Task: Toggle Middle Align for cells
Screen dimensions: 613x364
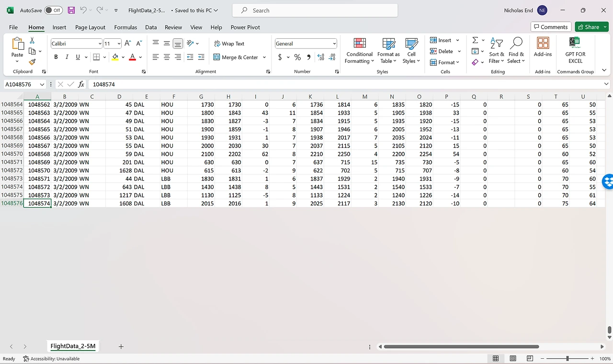Action: 167,44
